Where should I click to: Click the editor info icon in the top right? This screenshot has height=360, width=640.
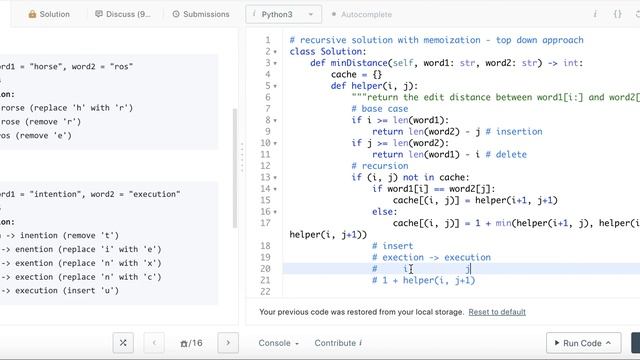(595, 14)
